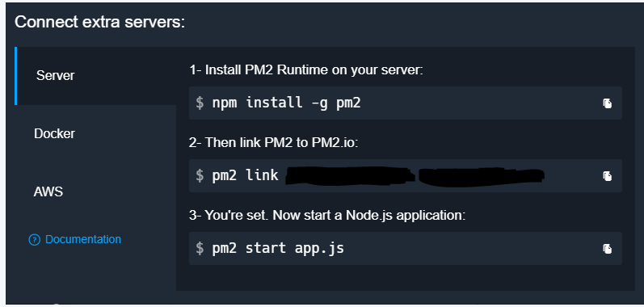Click the first blacked-out key after pm2 link

click(x=351, y=176)
